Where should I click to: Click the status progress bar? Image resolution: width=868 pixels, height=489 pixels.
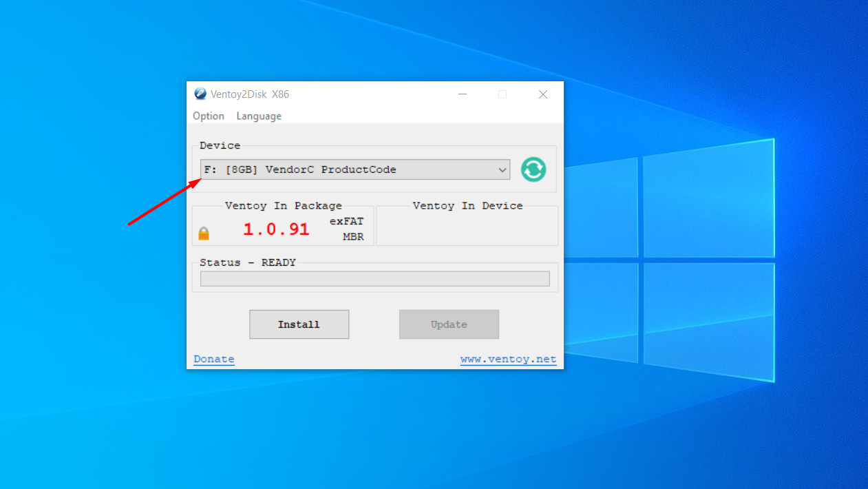click(x=375, y=278)
